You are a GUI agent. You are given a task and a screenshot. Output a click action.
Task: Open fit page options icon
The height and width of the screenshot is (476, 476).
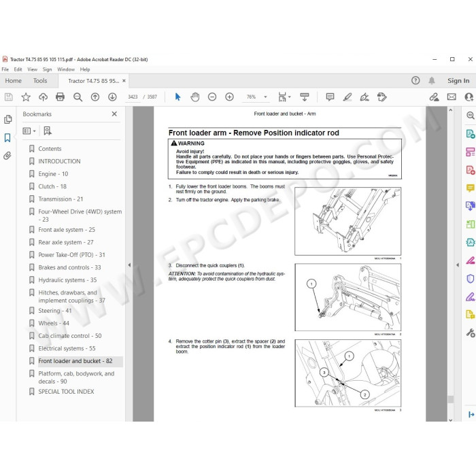[x=284, y=97]
